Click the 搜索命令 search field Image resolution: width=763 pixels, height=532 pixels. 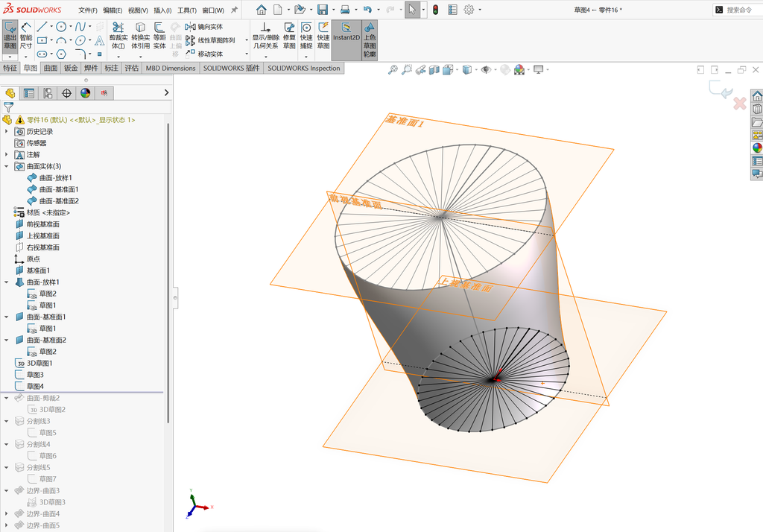(x=738, y=10)
